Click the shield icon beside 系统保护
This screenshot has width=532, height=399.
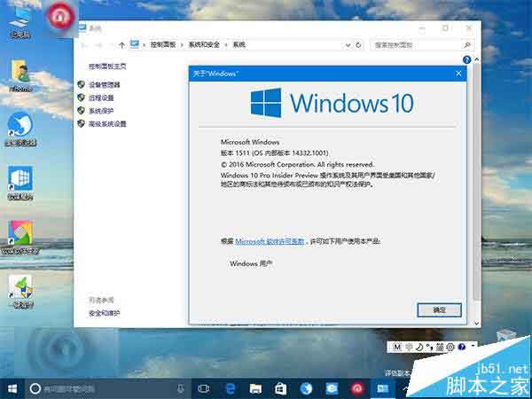(x=81, y=111)
